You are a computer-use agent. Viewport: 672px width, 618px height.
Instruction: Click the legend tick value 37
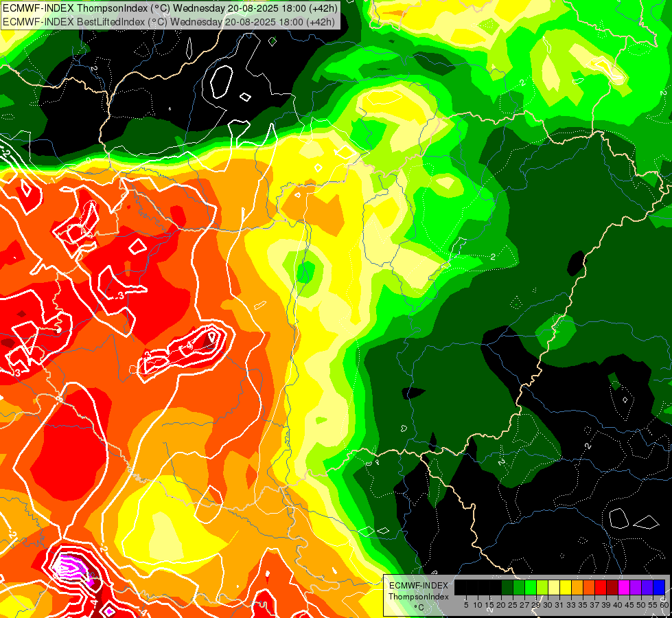[595, 605]
